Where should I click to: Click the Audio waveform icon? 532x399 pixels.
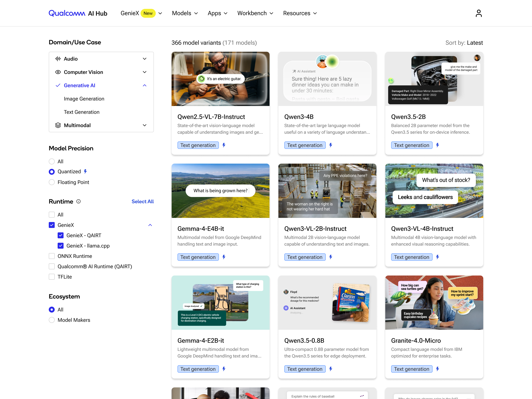click(58, 59)
